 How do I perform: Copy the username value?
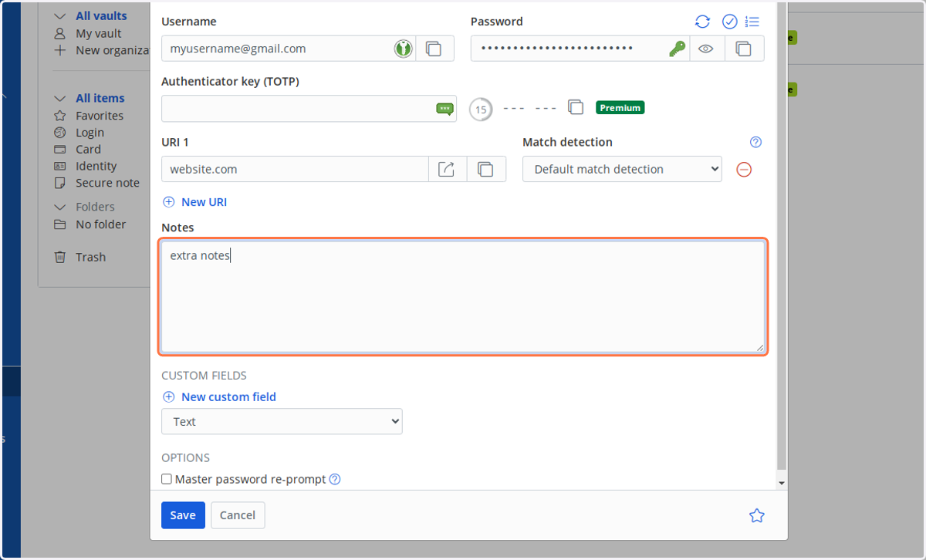tap(434, 49)
